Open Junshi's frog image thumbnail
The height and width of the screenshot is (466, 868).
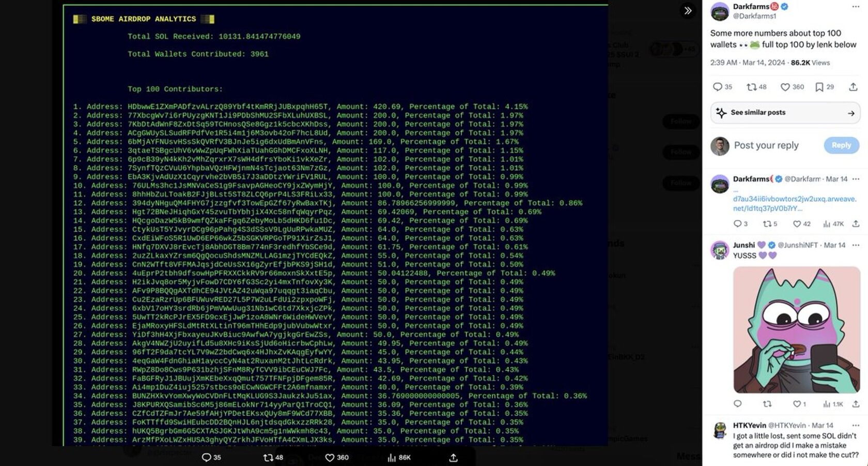coord(796,330)
